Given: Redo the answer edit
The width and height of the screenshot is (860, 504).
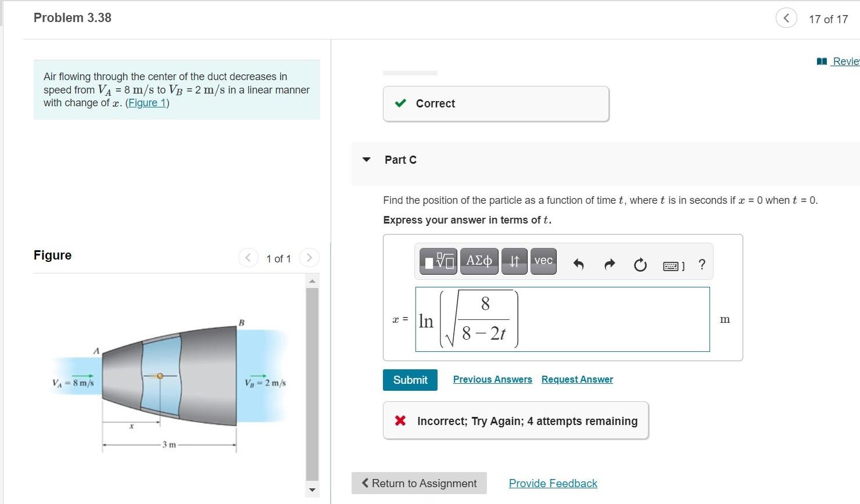Looking at the screenshot, I should 610,265.
